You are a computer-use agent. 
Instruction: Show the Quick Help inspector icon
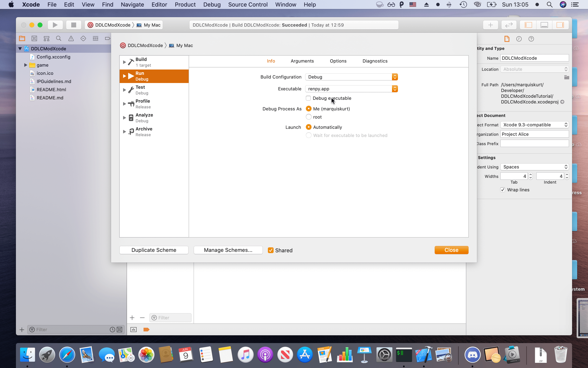point(531,39)
